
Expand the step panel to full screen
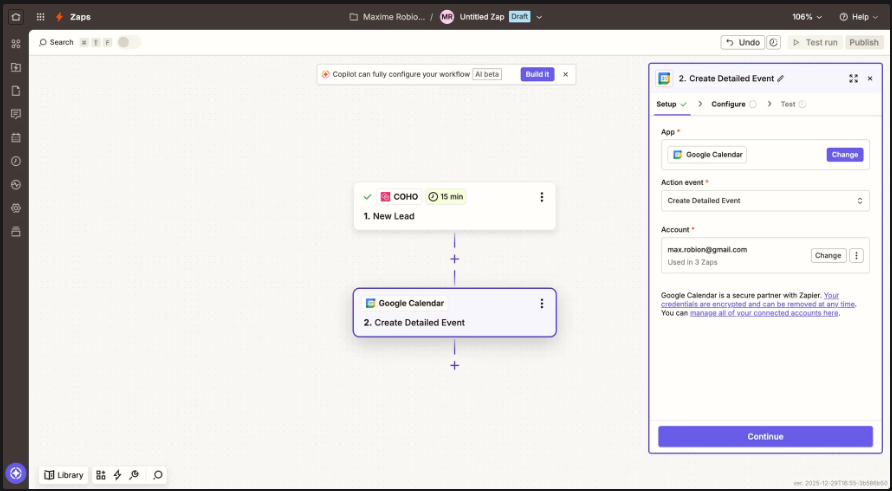tap(853, 78)
